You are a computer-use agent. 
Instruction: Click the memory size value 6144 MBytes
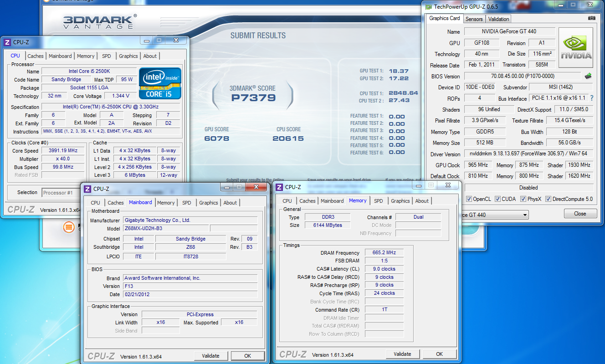pyautogui.click(x=328, y=225)
